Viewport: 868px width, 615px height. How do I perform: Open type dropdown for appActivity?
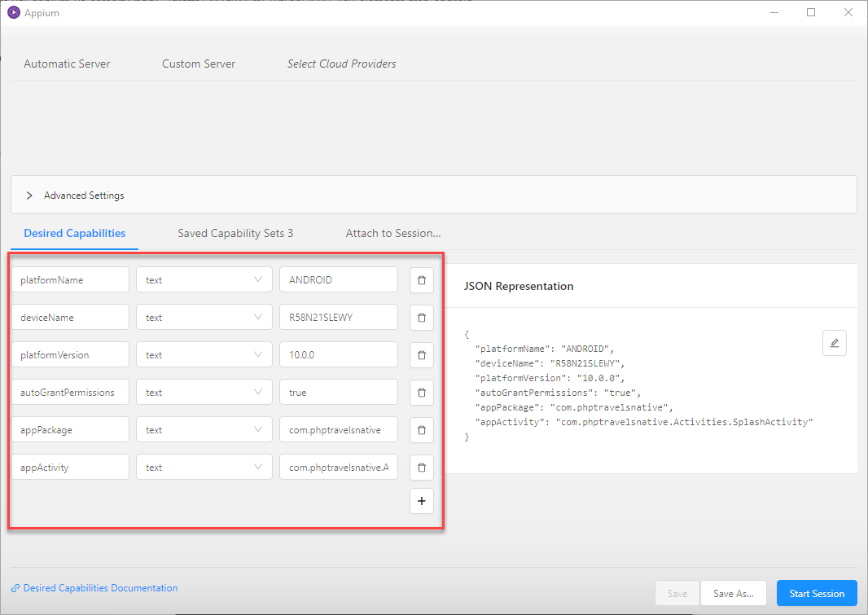point(204,468)
